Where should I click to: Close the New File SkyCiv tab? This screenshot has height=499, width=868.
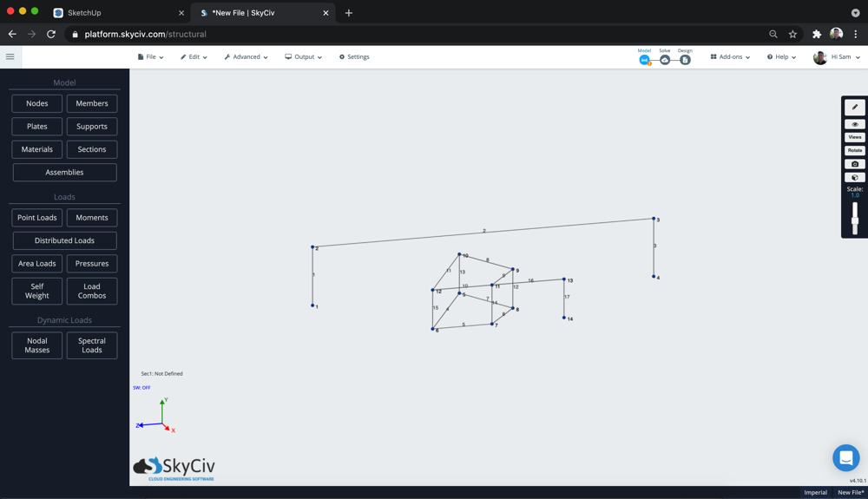coord(325,13)
